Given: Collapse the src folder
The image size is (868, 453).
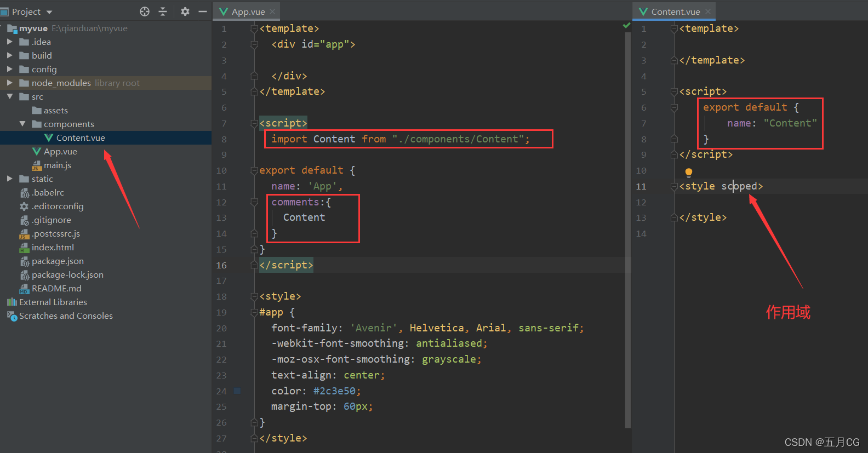Looking at the screenshot, I should [x=9, y=96].
